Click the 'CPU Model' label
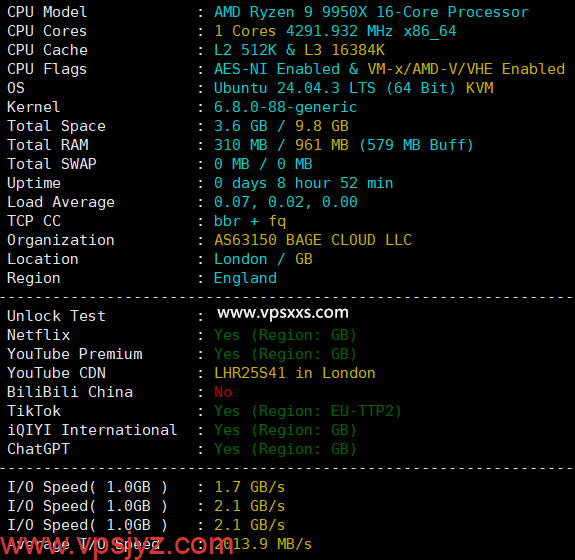Image resolution: width=575 pixels, height=560 pixels. coord(47,12)
